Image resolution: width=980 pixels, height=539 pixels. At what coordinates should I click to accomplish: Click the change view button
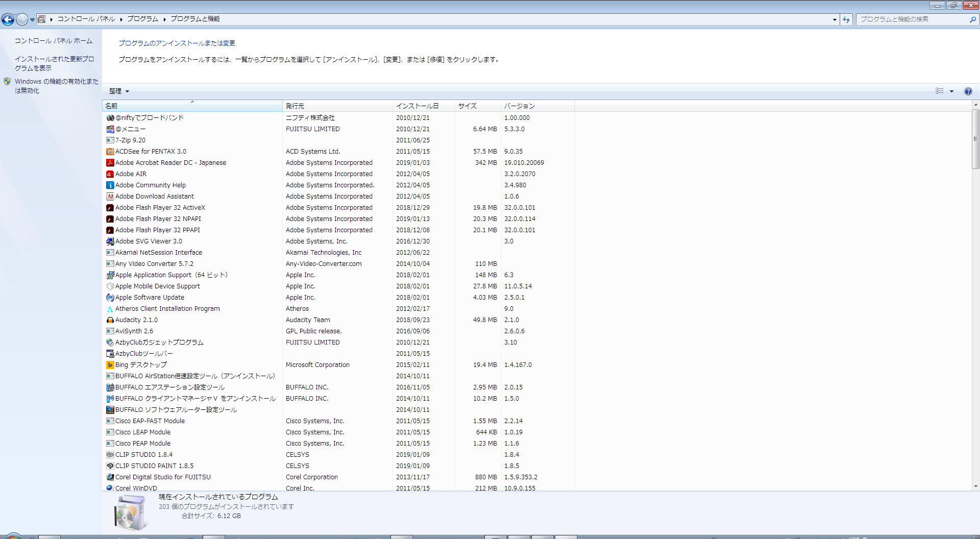(x=940, y=91)
